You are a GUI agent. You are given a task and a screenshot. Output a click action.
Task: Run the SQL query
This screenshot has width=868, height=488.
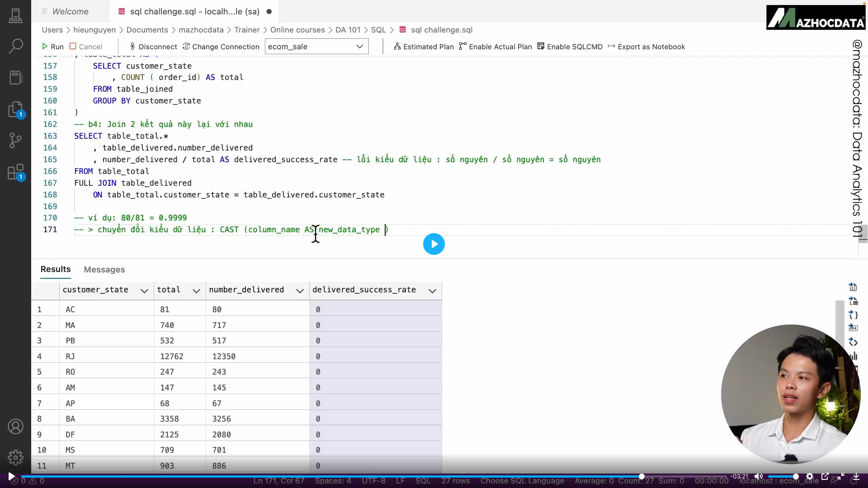click(52, 47)
